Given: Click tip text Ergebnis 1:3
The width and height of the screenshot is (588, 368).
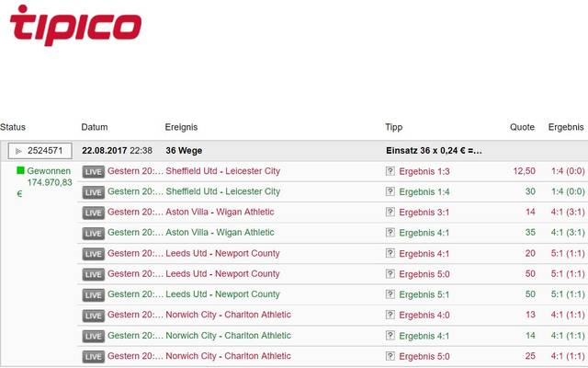Looking at the screenshot, I should [x=424, y=172].
